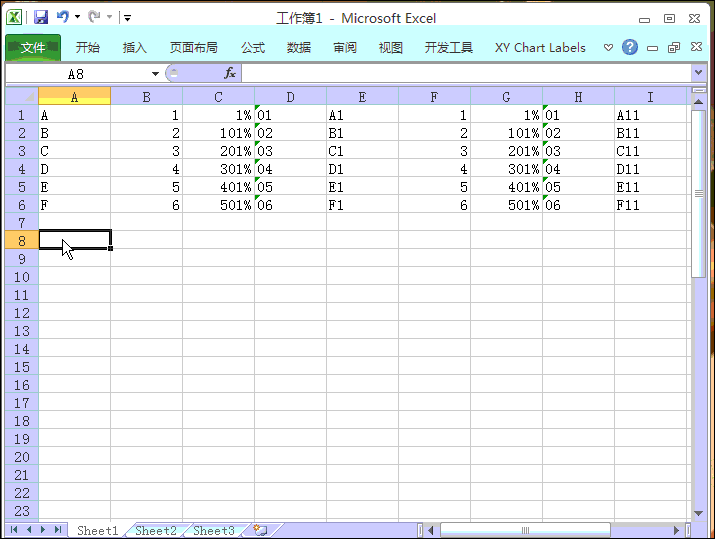This screenshot has width=715, height=539.
Task: Click the horizontal scrollbar right arrow
Action: coord(676,530)
